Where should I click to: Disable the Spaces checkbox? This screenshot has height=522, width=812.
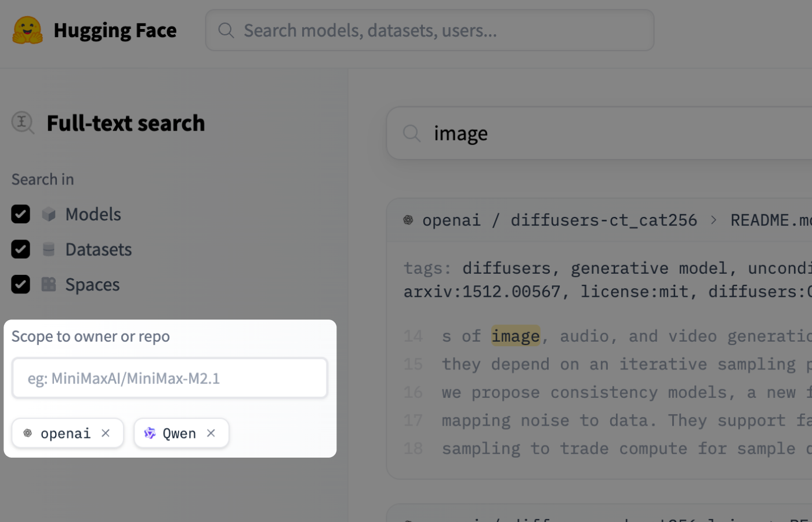[x=21, y=285]
